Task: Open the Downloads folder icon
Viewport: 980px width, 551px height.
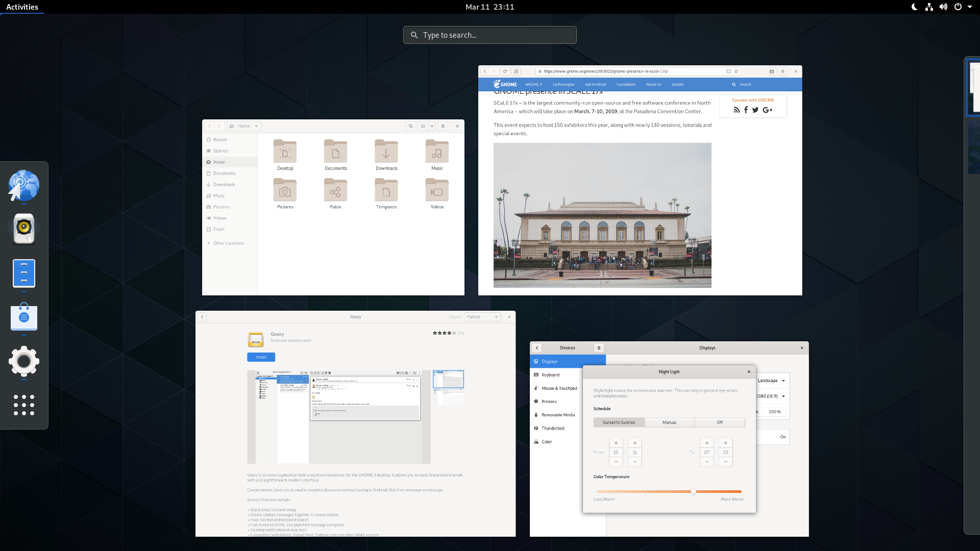Action: pos(386,152)
